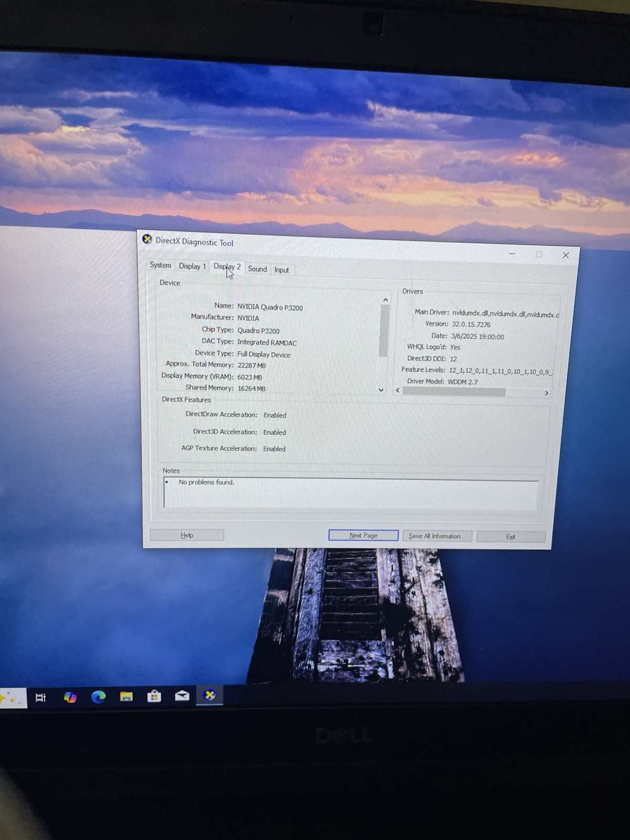Select driver date '3/6/2025 19:00:00'
Viewport: 630px width, 840px height.
tap(477, 337)
